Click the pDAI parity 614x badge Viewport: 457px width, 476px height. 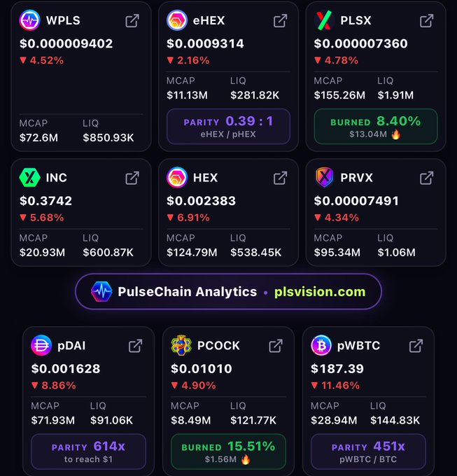[x=88, y=451]
